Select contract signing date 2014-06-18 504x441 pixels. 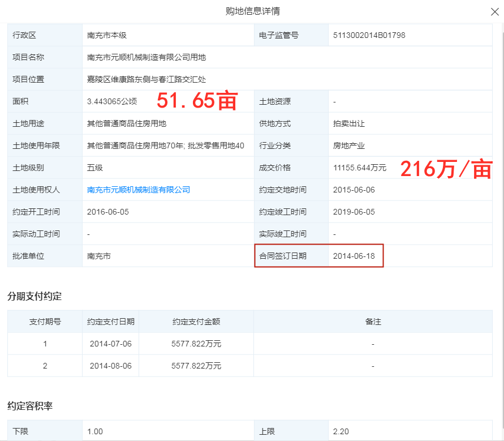(x=354, y=256)
